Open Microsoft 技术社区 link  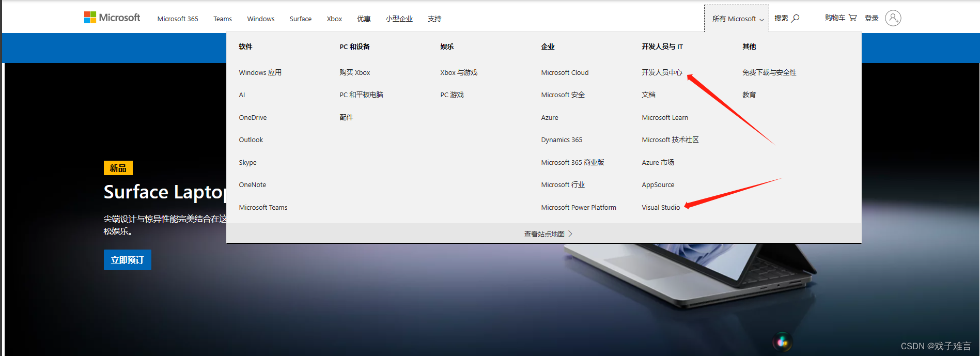(670, 140)
